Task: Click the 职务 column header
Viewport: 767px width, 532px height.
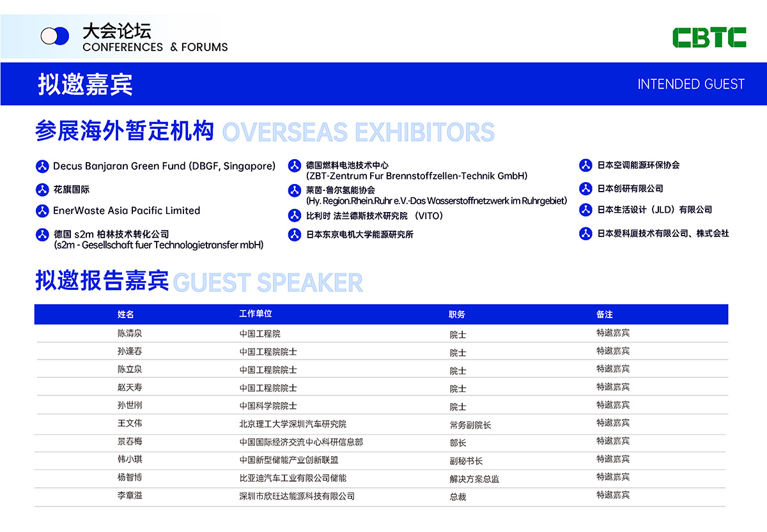Action: point(458,314)
